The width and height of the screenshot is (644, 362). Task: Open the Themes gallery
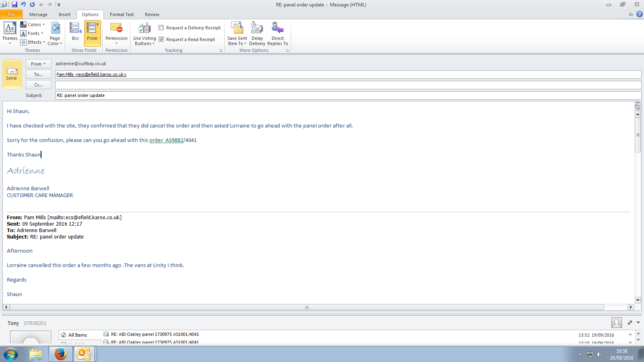(10, 33)
